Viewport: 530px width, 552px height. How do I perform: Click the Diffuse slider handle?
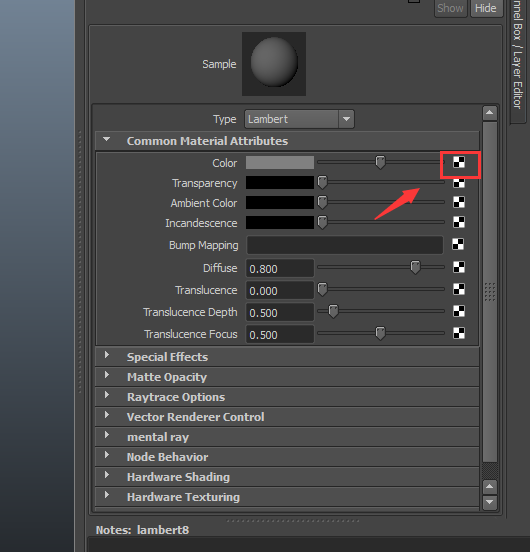pyautogui.click(x=415, y=268)
